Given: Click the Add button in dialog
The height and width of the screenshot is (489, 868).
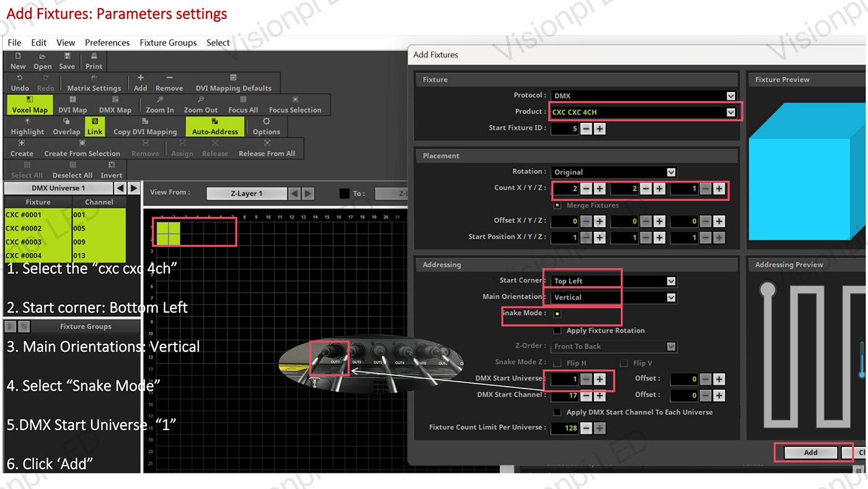Looking at the screenshot, I should tap(811, 452).
